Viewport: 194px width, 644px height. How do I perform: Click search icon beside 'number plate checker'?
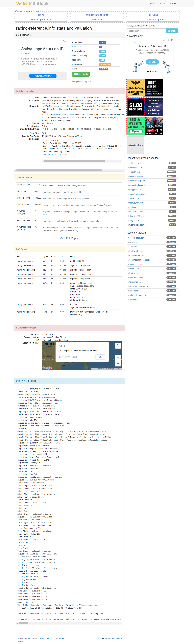pyautogui.click(x=121, y=15)
